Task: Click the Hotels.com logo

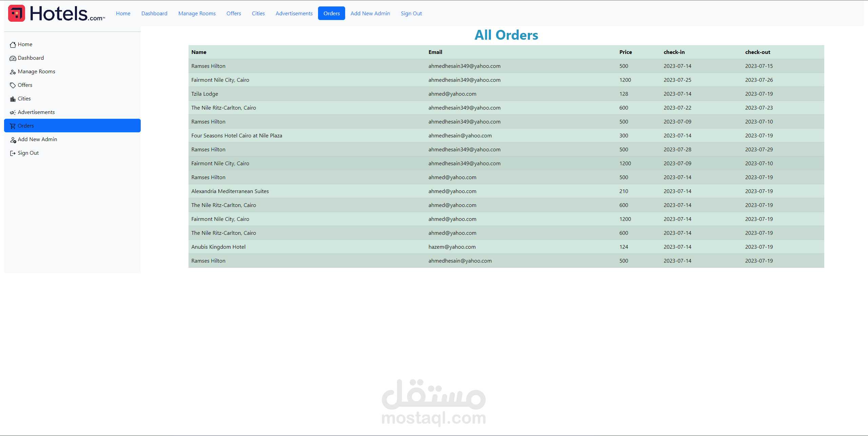Action: (56, 14)
